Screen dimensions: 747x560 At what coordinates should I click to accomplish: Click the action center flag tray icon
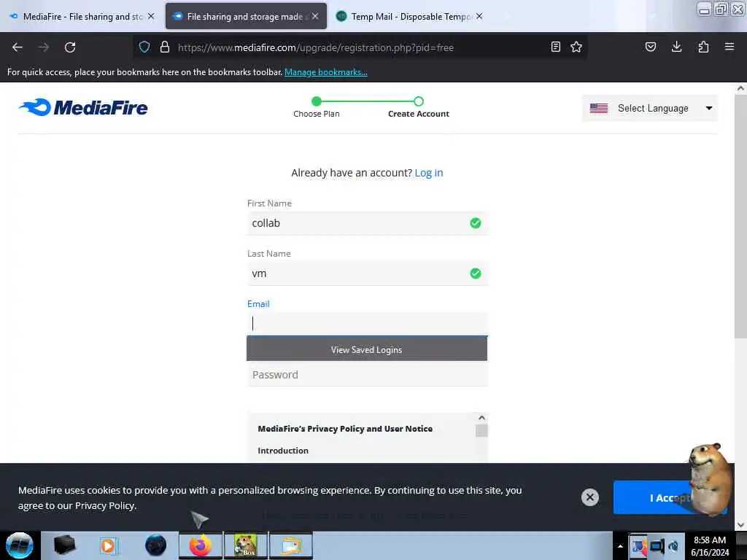639,546
